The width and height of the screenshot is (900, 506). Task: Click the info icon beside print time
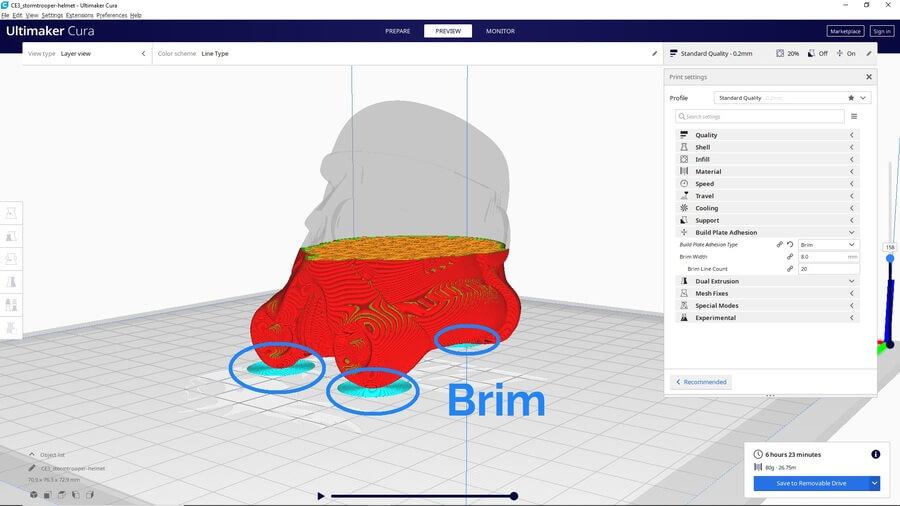[875, 454]
